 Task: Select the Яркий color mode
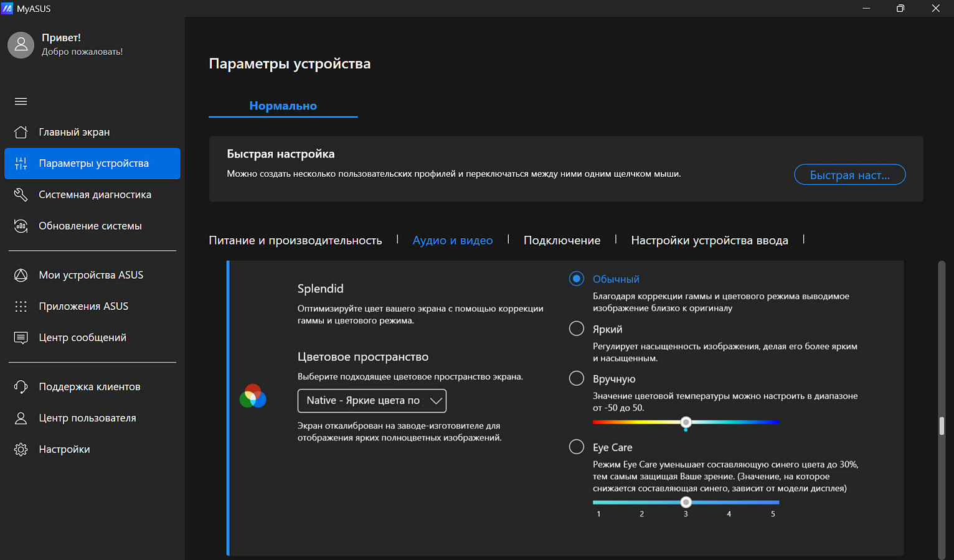(x=577, y=329)
